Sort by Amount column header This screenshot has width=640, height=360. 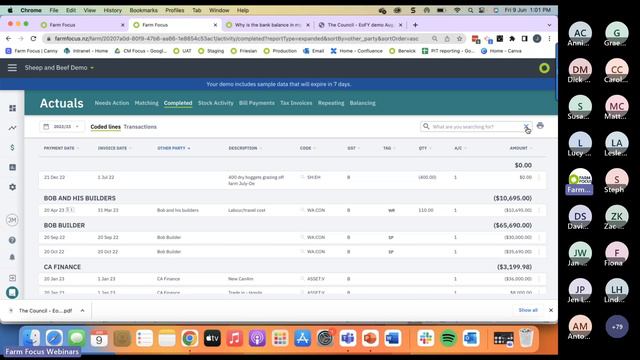tap(520, 148)
